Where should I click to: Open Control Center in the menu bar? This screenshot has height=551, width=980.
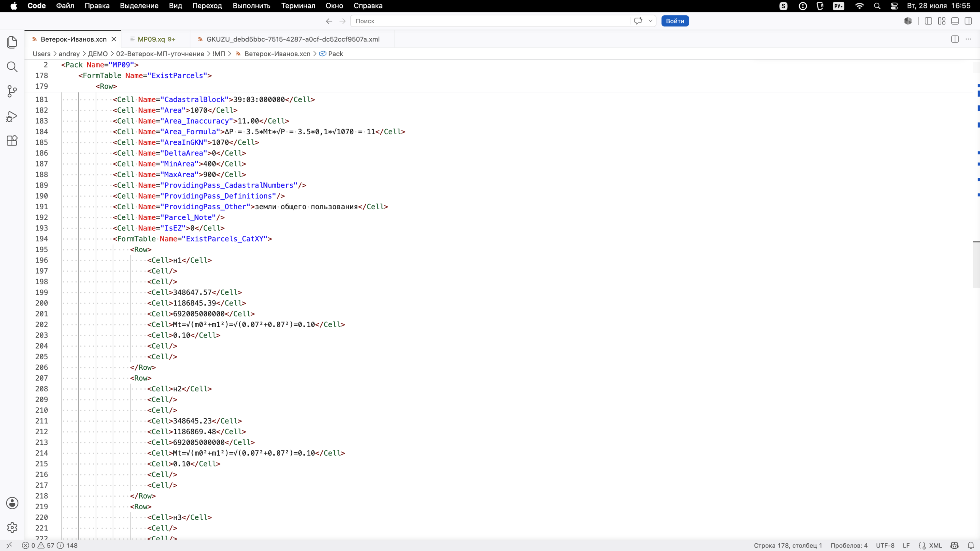pos(894,6)
